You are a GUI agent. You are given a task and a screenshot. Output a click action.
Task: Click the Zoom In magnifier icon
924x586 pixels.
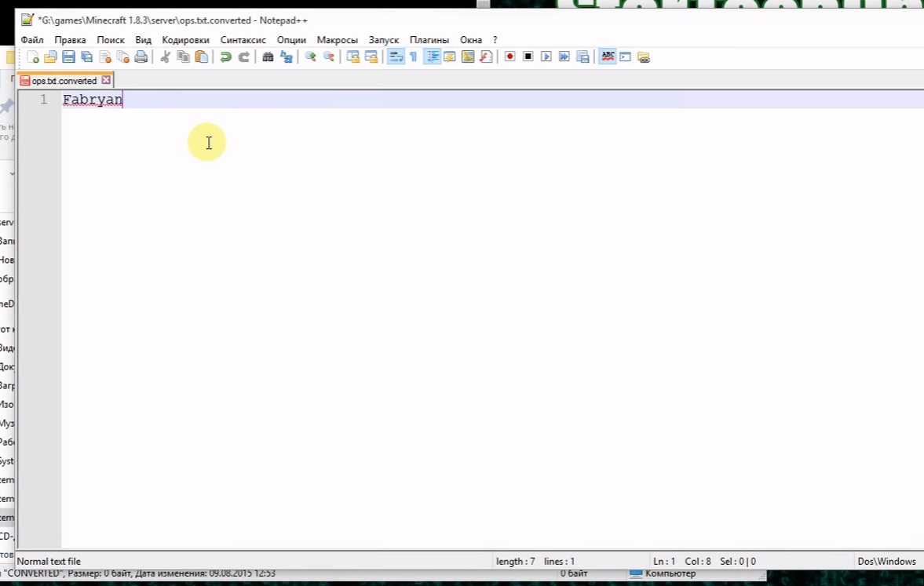coord(311,57)
